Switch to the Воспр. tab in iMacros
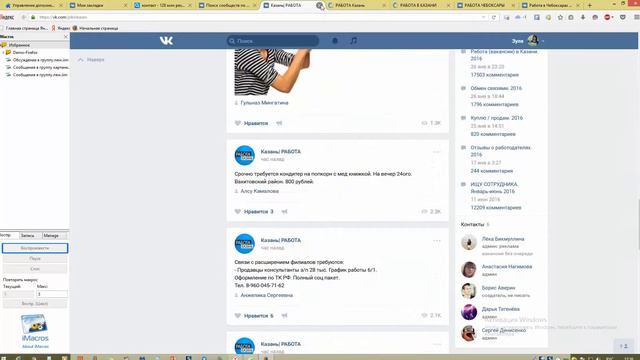The height and width of the screenshot is (360, 640). pyautogui.click(x=8, y=236)
